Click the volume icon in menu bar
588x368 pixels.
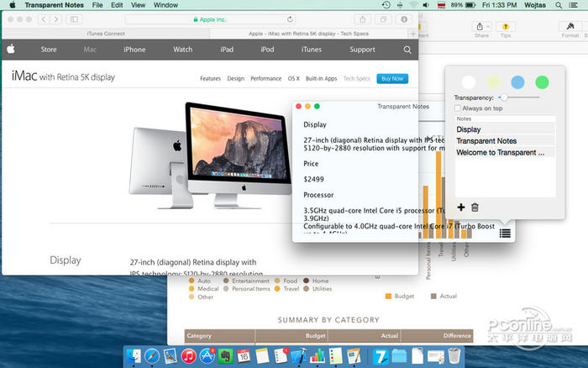pyautogui.click(x=426, y=5)
